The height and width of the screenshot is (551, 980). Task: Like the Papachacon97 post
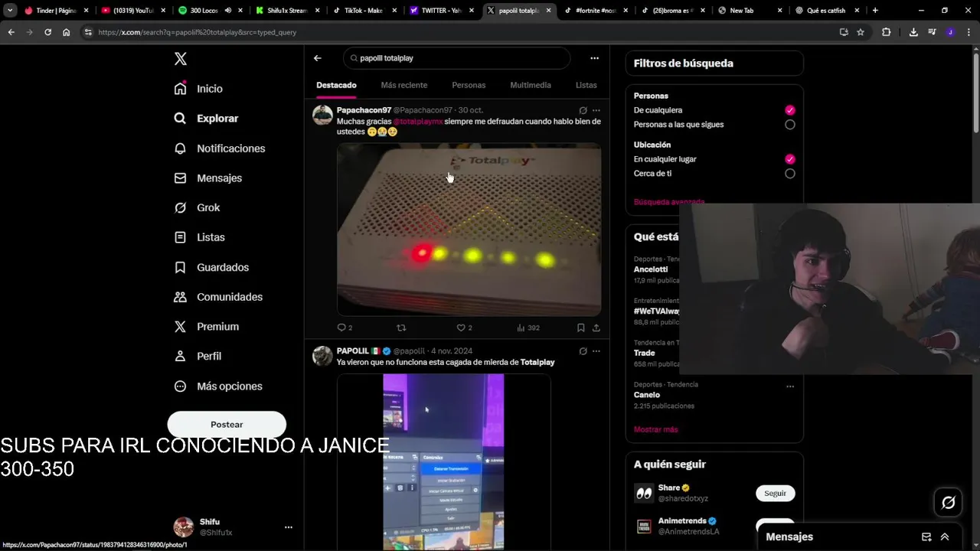point(464,328)
